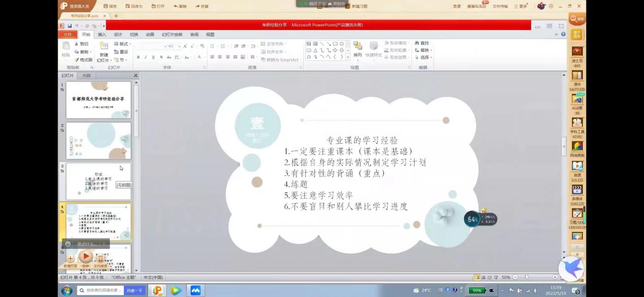Switch to slide sorter view in status bar

[484, 277]
